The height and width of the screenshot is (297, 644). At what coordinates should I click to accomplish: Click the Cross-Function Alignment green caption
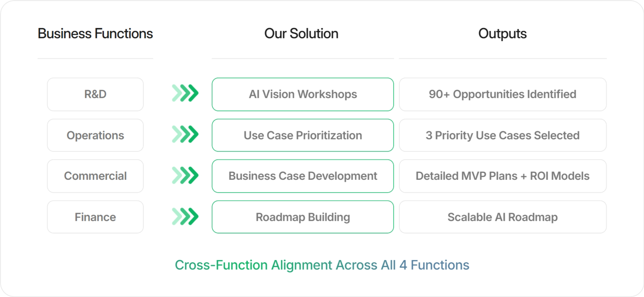coord(322,265)
